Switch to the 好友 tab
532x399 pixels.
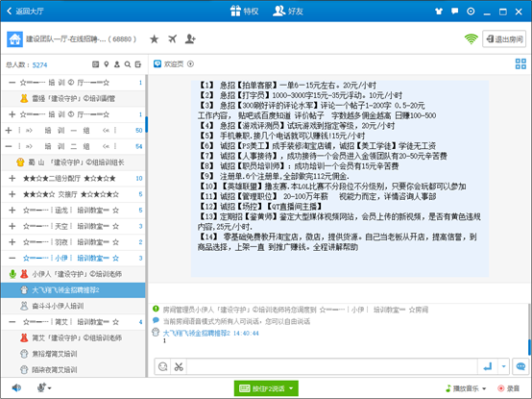click(288, 12)
